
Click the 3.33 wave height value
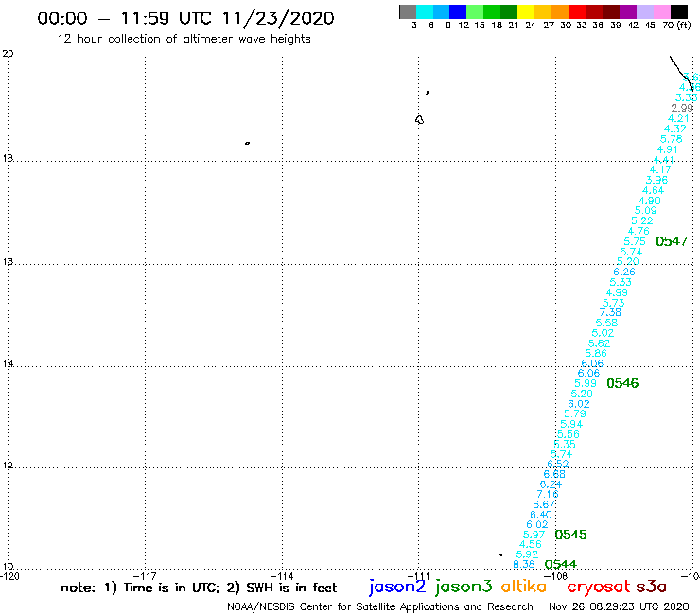(686, 97)
